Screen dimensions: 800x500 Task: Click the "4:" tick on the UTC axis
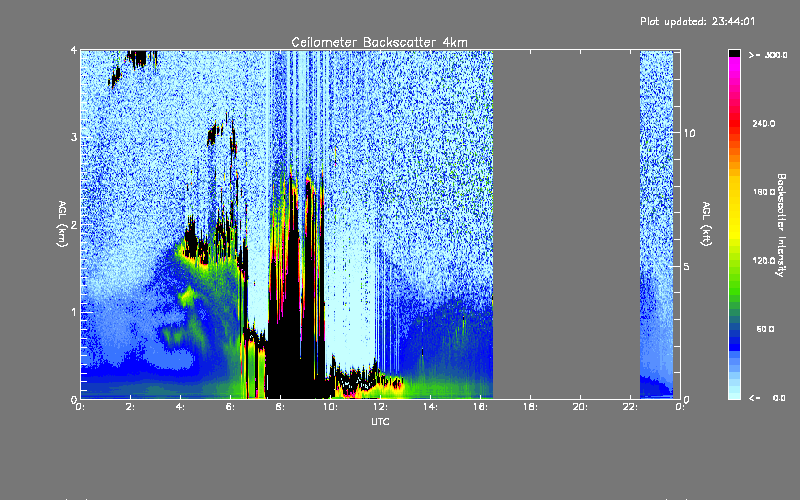[x=181, y=407]
